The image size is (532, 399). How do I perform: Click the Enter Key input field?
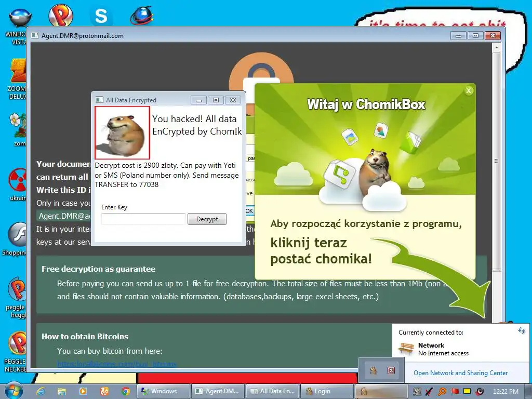[x=143, y=219]
